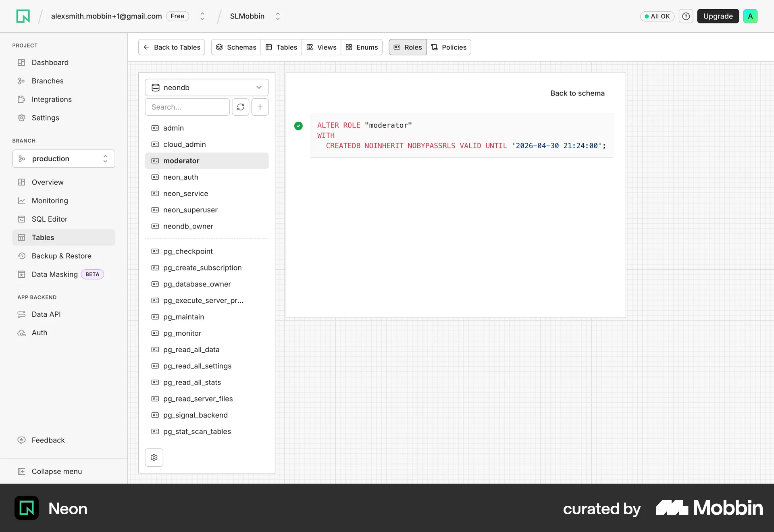Switch to the Schemas tab
Viewport: 774px width, 532px height.
point(236,47)
